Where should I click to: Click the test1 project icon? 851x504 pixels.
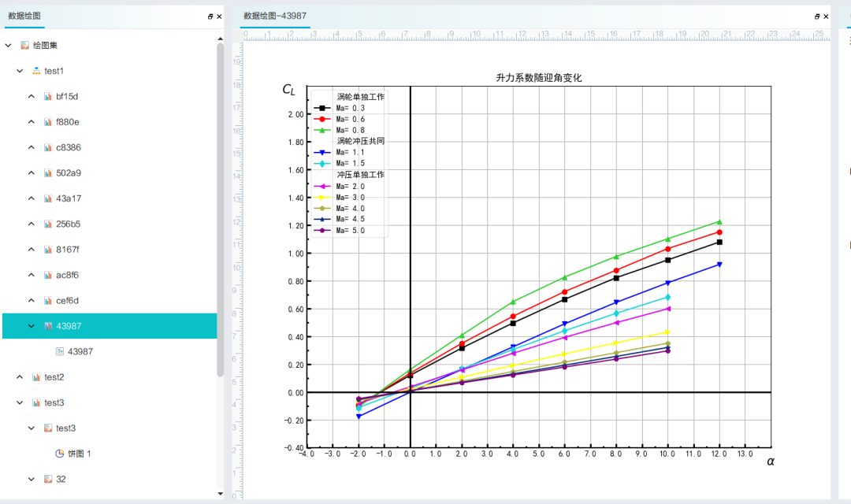coord(36,71)
